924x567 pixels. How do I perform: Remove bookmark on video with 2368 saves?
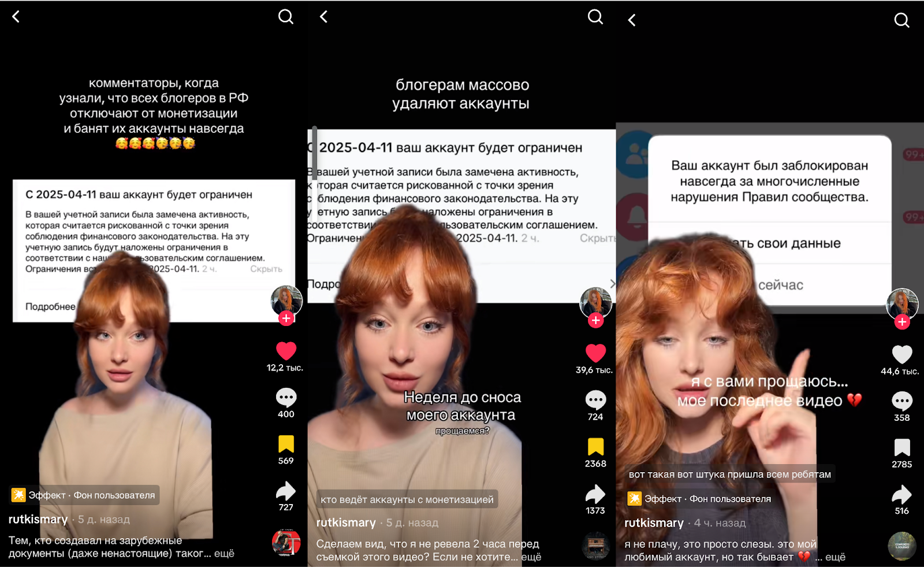pos(595,447)
